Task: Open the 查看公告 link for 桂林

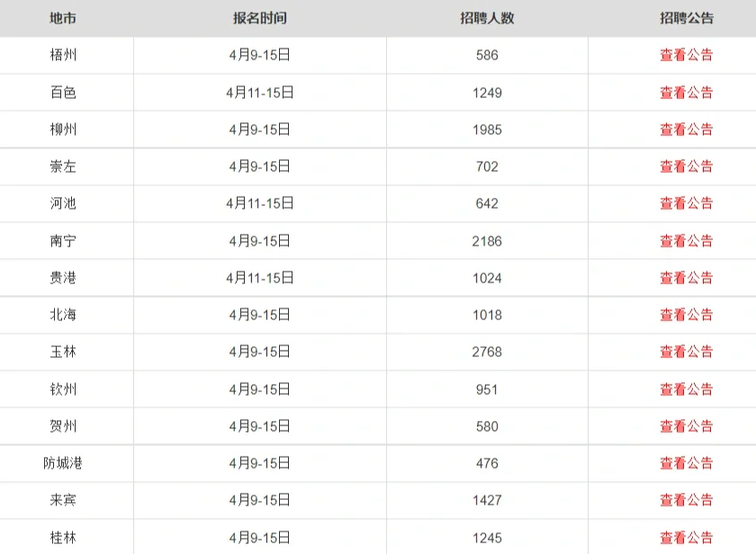Action: coord(686,538)
